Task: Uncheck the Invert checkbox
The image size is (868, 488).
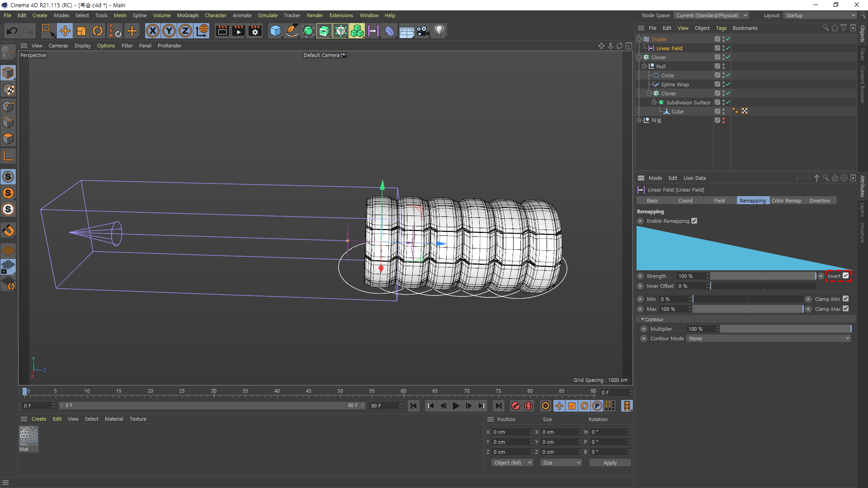Action: coord(845,276)
